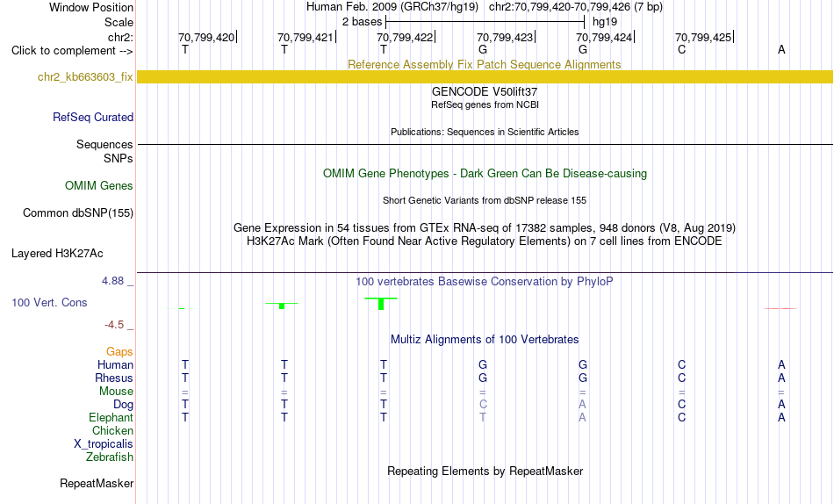Click the Human Feb. 2009 (GRCh37/hg19) header

392,7
